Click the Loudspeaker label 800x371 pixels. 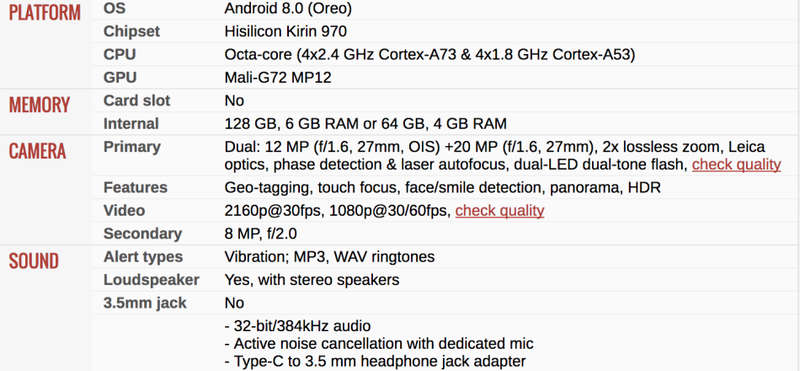pos(151,280)
